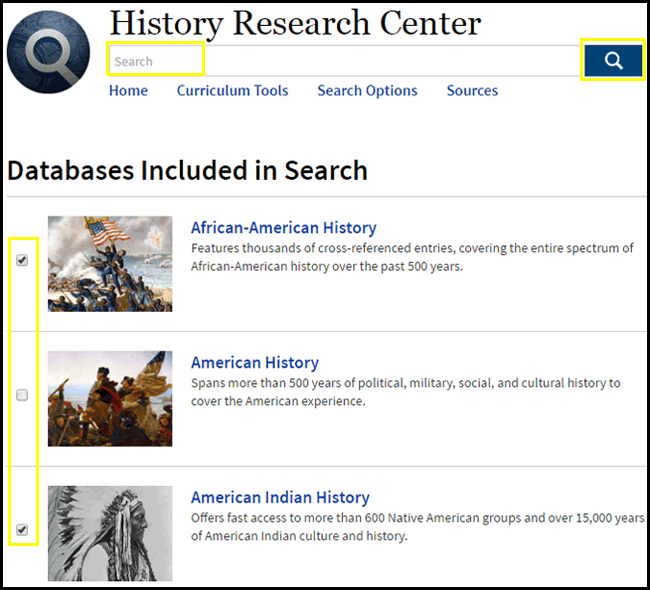
Task: Uncheck the African-American History database checkbox
Action: (x=22, y=260)
